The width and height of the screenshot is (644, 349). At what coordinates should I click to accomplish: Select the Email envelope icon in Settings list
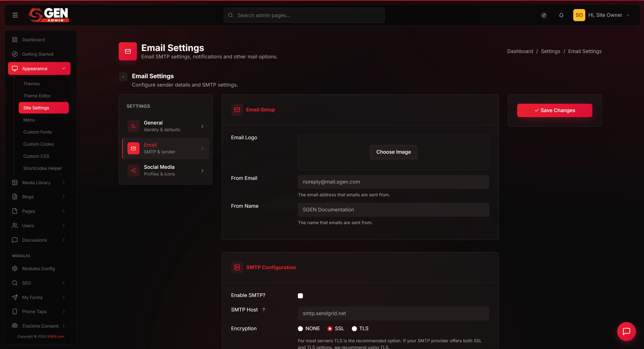133,148
